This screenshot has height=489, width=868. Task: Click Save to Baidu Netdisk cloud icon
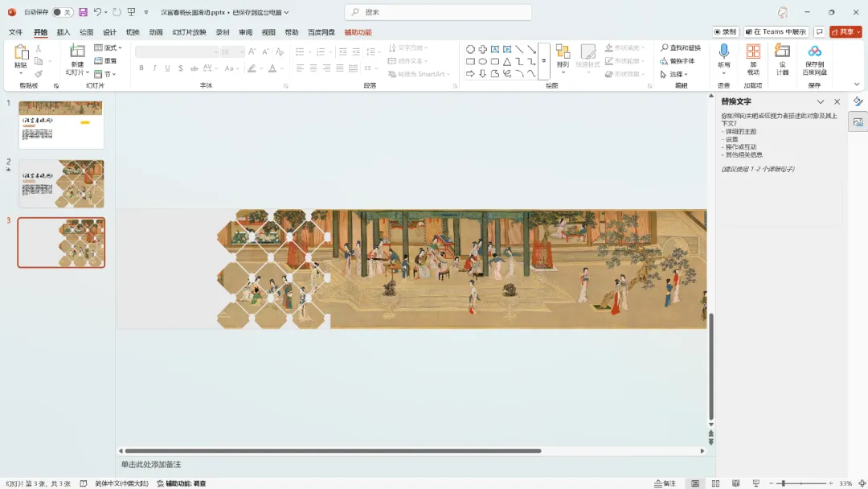(814, 51)
